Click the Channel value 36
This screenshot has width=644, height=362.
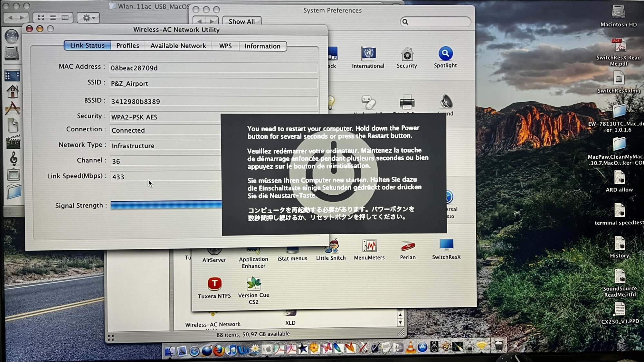click(116, 161)
